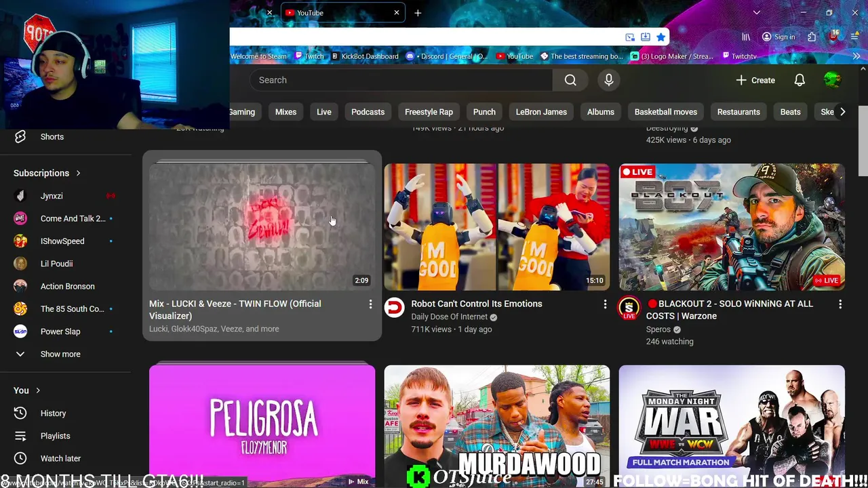868x488 pixels.
Task: Open the BLACKOUT 2 live stream thumbnail
Action: [x=732, y=226]
